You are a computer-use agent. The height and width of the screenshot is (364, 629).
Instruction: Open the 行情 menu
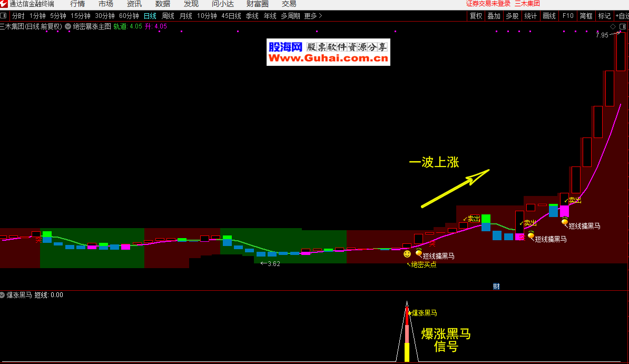click(77, 4)
